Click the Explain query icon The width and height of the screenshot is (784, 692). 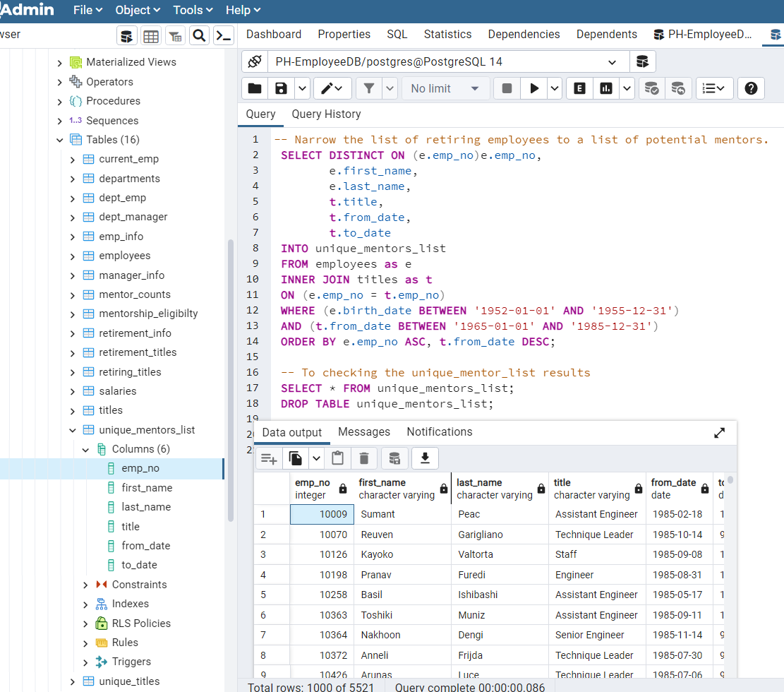tap(579, 88)
